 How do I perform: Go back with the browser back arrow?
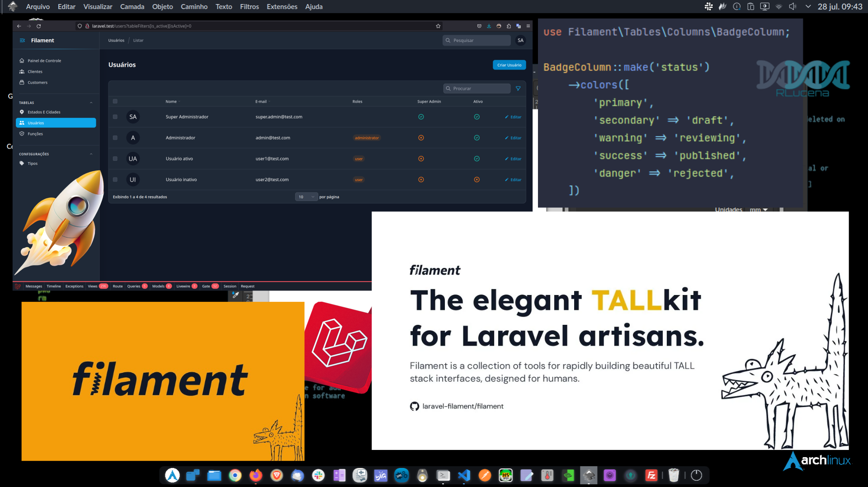pyautogui.click(x=19, y=26)
